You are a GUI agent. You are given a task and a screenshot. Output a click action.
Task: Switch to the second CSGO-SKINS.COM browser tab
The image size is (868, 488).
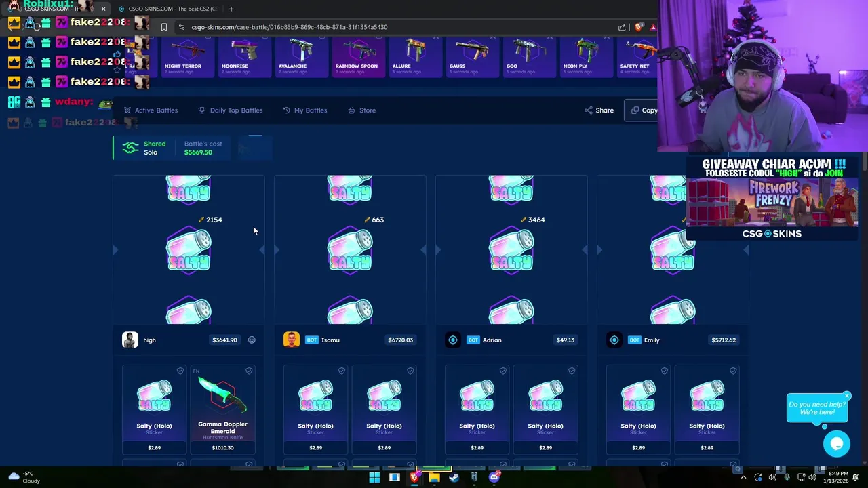168,9
